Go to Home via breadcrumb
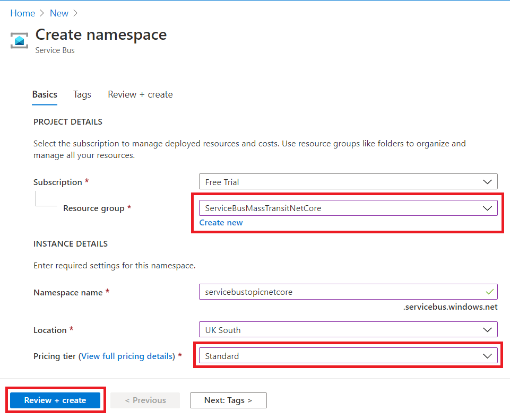The image size is (510, 420). tap(22, 13)
